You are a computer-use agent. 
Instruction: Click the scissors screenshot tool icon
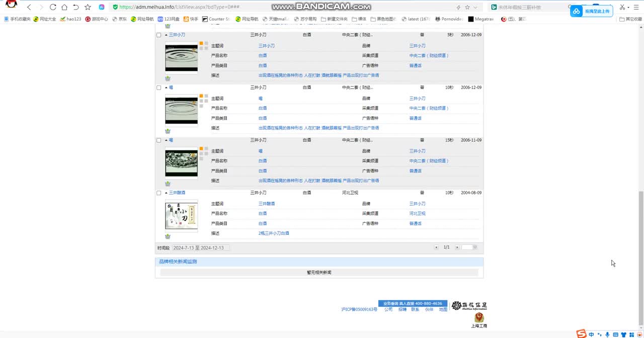[x=622, y=7]
